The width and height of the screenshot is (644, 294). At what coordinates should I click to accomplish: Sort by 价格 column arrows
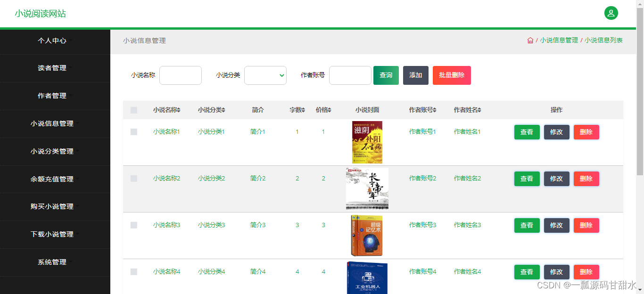(x=330, y=110)
